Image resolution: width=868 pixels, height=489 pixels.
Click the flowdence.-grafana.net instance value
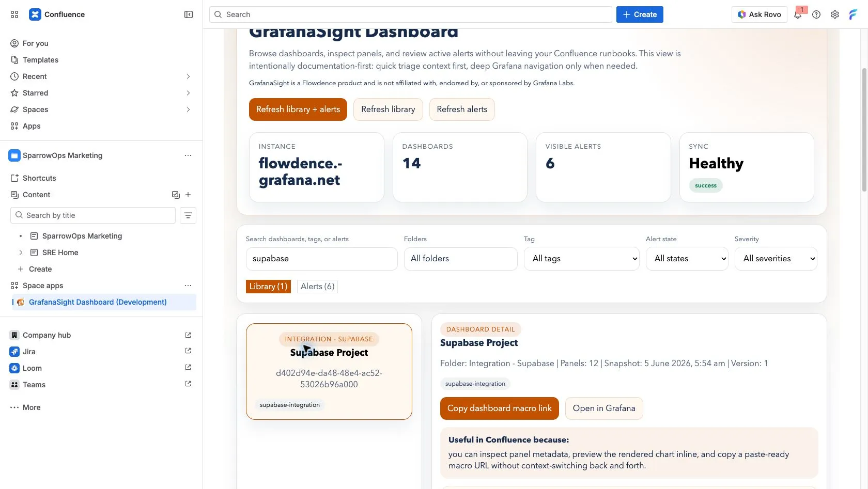pos(301,171)
